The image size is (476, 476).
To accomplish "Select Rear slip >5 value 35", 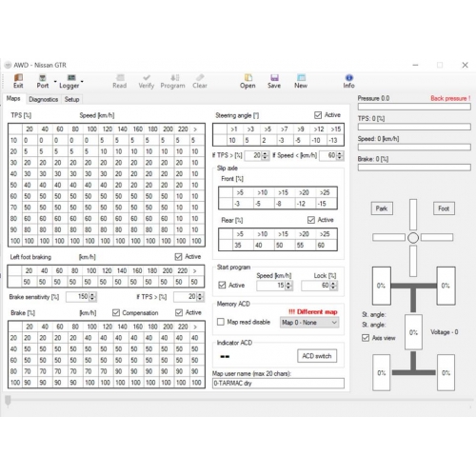I will coord(243,246).
